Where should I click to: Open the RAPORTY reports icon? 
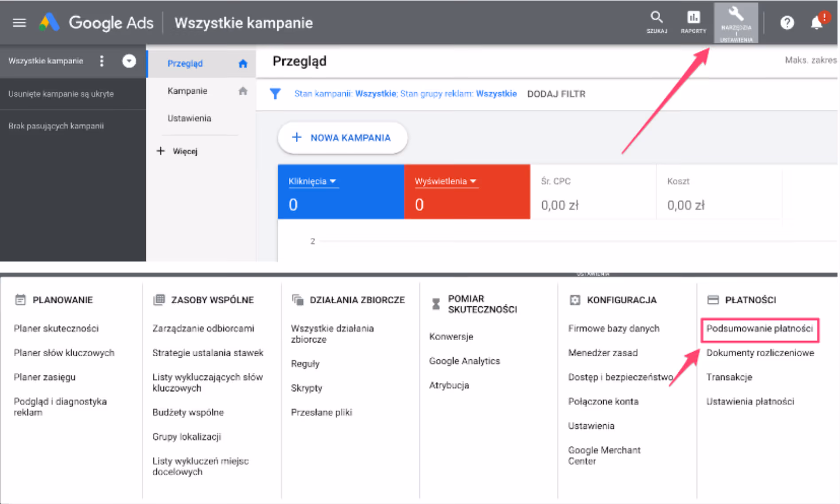pyautogui.click(x=693, y=22)
